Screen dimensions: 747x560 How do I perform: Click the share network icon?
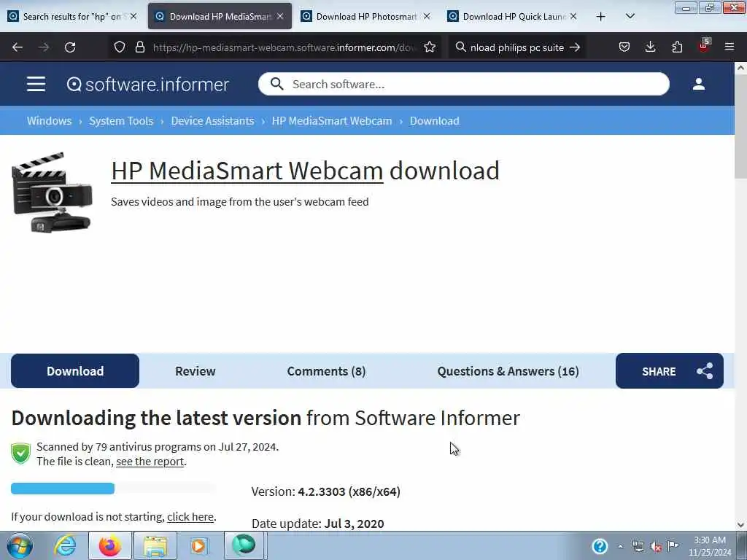click(x=705, y=371)
